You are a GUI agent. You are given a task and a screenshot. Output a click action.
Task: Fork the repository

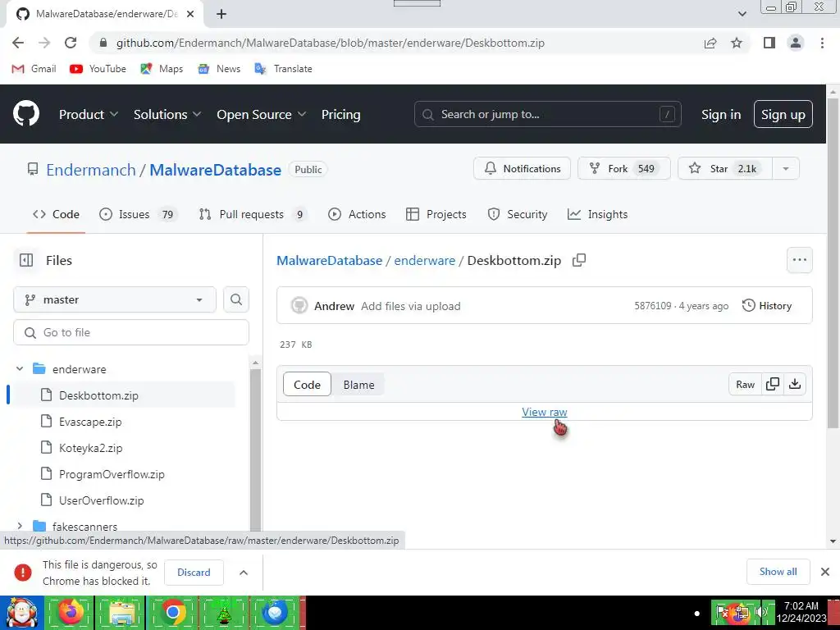624,168
